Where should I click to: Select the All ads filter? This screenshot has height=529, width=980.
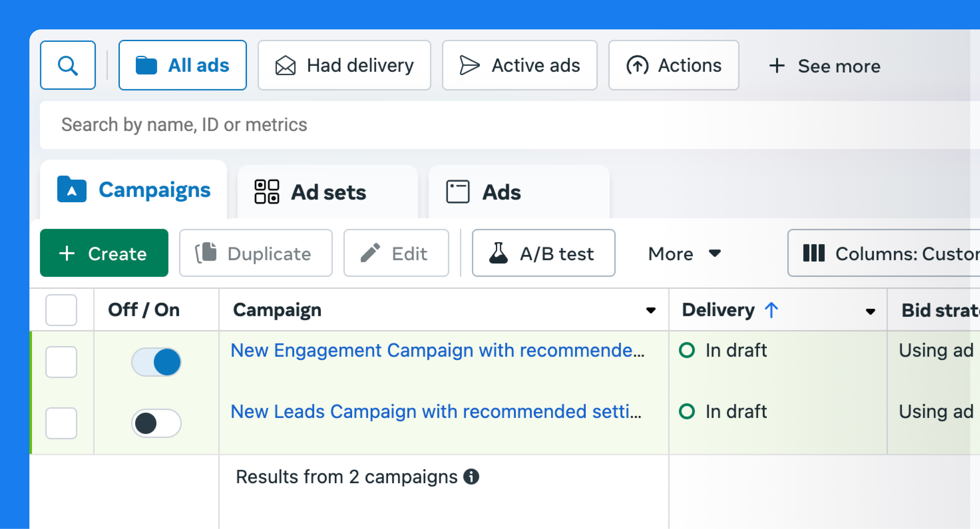pyautogui.click(x=183, y=65)
